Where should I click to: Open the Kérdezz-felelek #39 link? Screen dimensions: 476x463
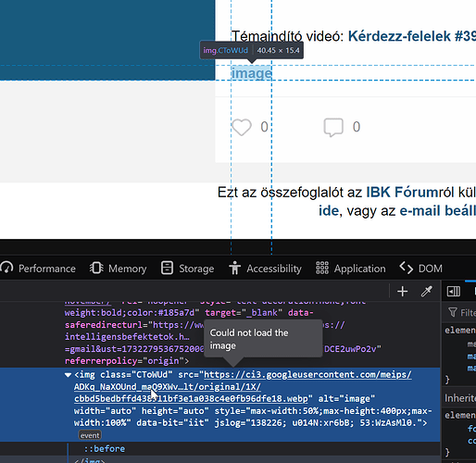[412, 36]
